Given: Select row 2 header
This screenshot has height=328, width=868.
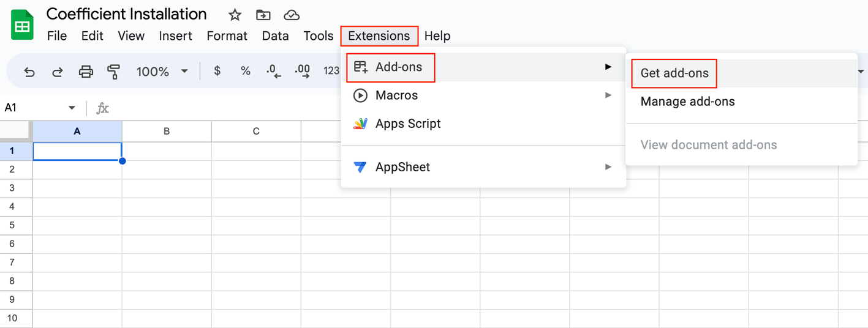Looking at the screenshot, I should coord(16,170).
